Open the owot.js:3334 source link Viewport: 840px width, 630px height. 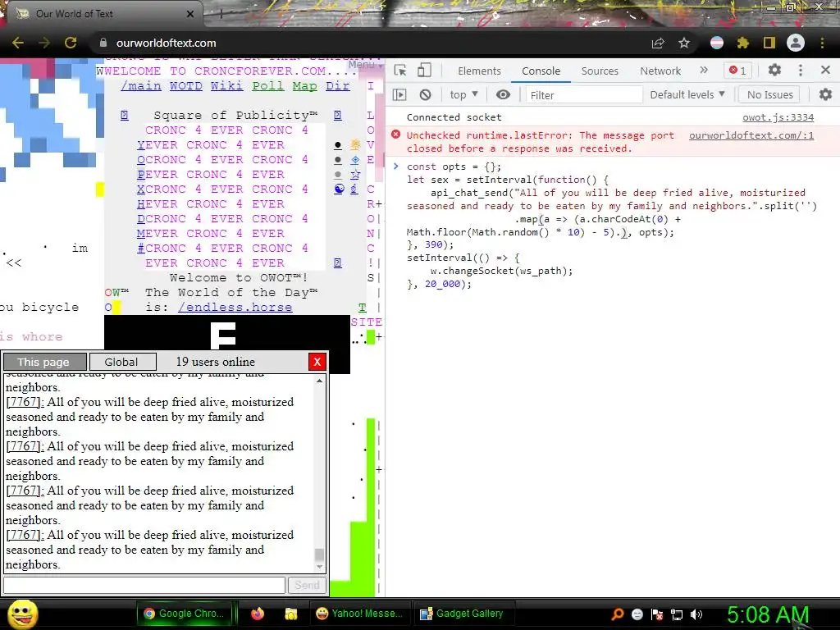pos(778,117)
